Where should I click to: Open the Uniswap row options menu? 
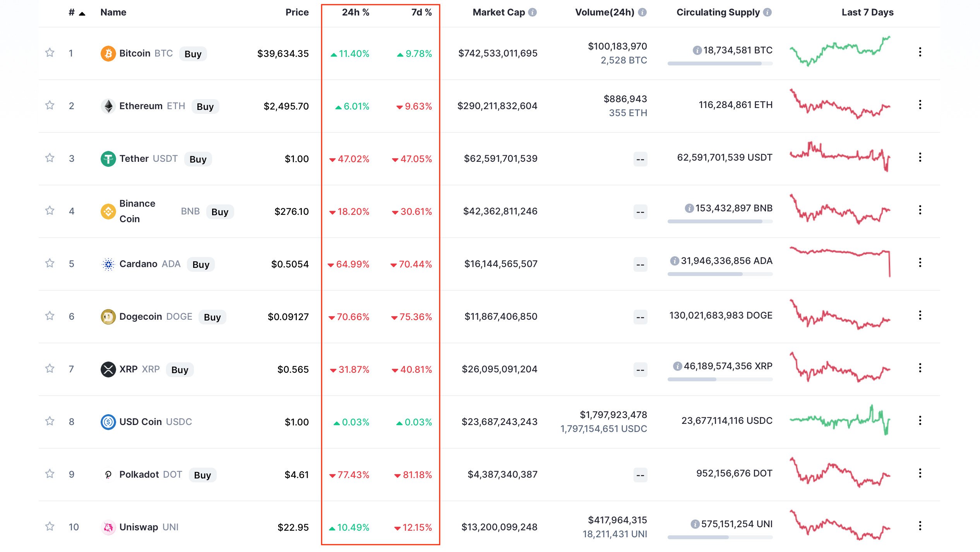click(x=920, y=526)
